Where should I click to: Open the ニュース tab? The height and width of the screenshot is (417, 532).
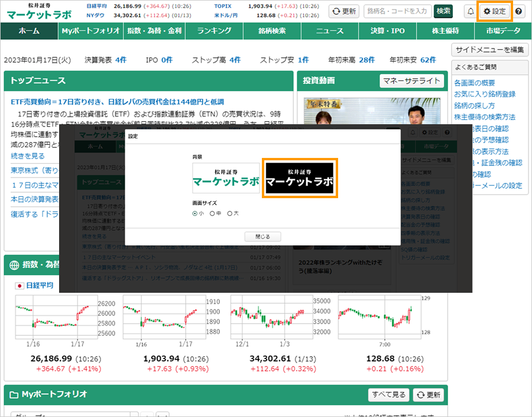pyautogui.click(x=330, y=31)
